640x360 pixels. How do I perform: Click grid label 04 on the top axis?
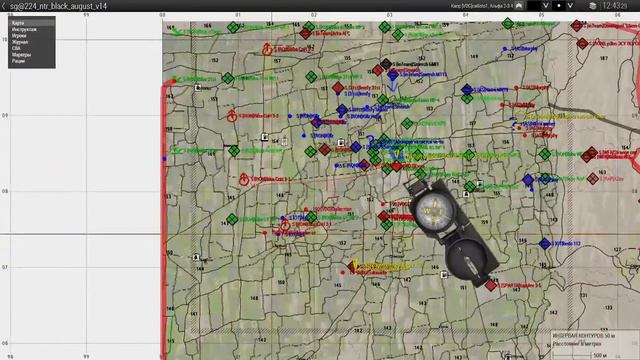click(465, 15)
